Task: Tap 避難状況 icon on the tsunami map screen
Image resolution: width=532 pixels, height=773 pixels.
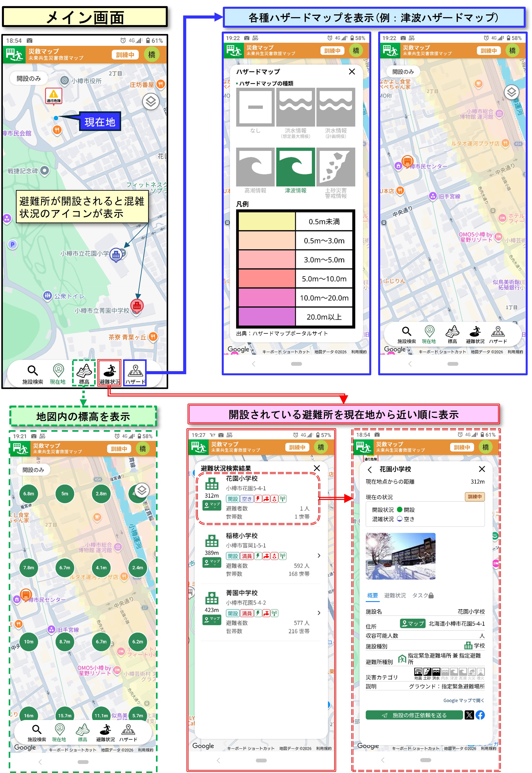Action: click(x=475, y=331)
